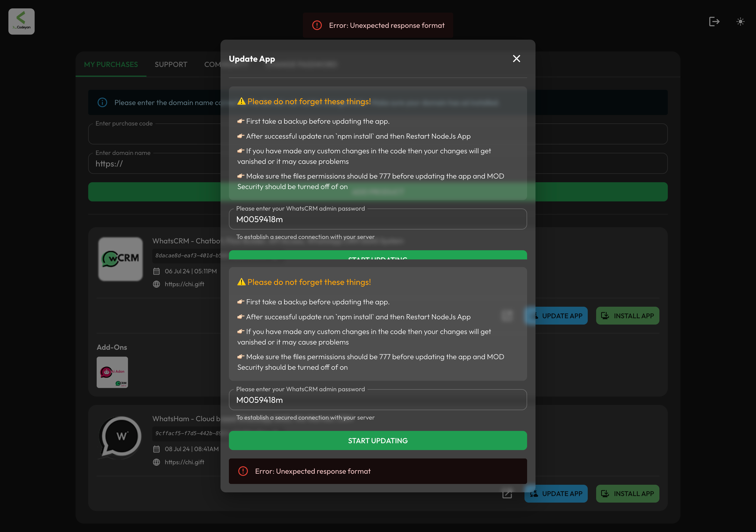The width and height of the screenshot is (756, 532).
Task: Click the globe icon in the WhatsHam card
Action: click(x=156, y=462)
